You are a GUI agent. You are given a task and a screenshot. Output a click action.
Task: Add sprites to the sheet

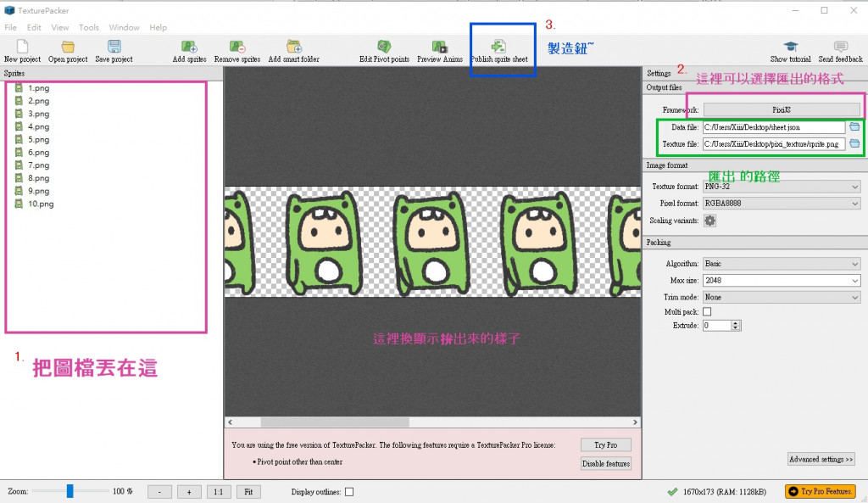tap(189, 51)
